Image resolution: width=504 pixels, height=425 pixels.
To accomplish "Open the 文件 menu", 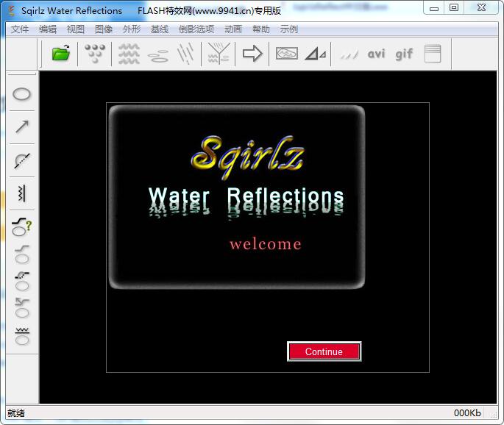I will [20, 29].
